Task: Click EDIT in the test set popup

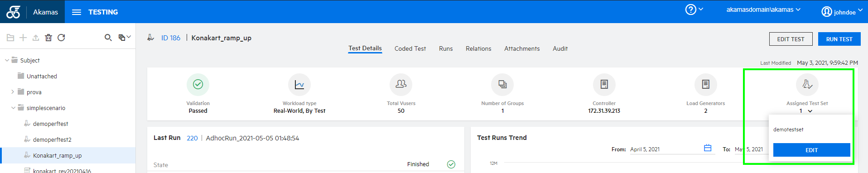Action: pyautogui.click(x=811, y=150)
